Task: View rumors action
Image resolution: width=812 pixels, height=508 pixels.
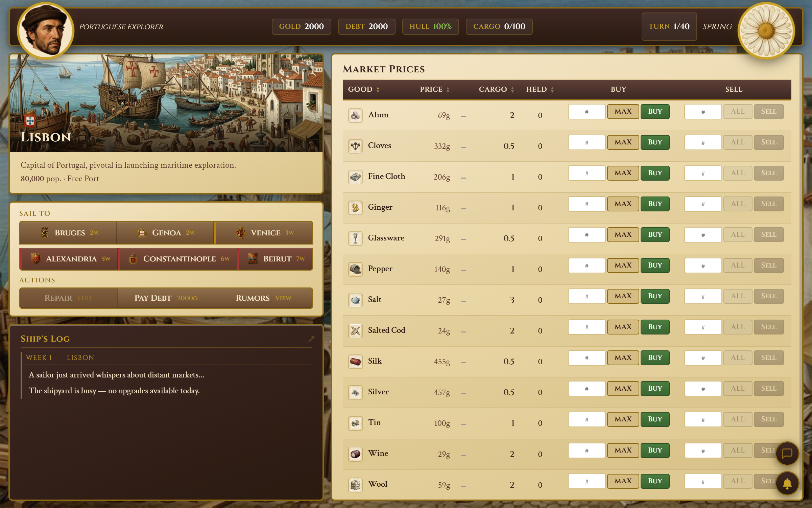Action: 263,298
